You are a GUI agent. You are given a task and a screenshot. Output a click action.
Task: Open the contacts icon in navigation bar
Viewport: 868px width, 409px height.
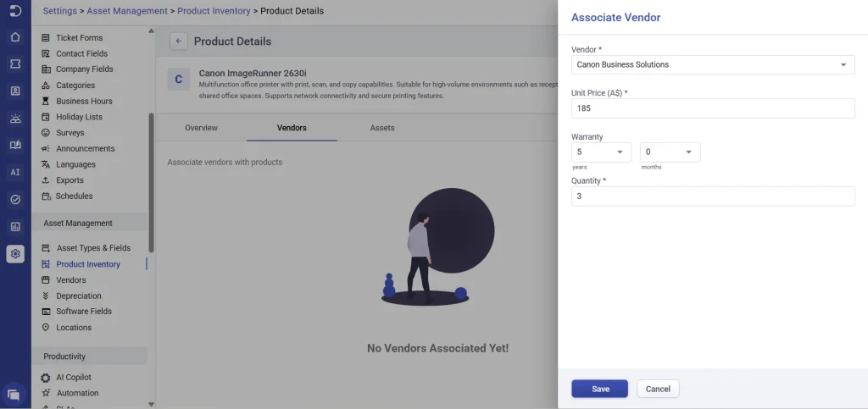pos(15,91)
